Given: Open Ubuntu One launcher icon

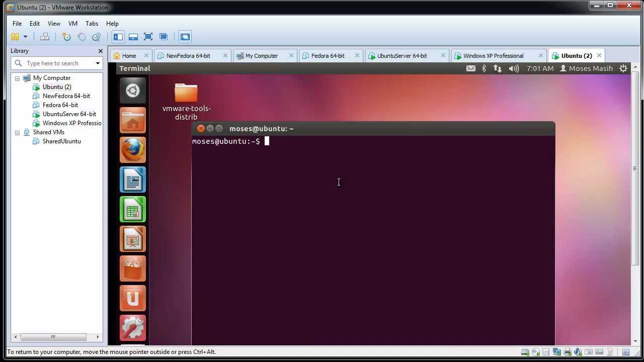Looking at the screenshot, I should (133, 298).
